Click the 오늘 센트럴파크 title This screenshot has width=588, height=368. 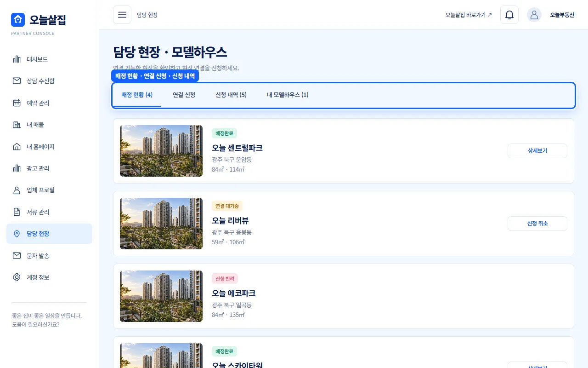pos(237,148)
